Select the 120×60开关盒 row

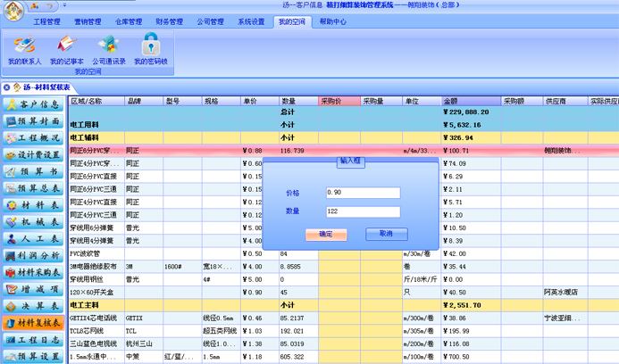click(x=344, y=293)
